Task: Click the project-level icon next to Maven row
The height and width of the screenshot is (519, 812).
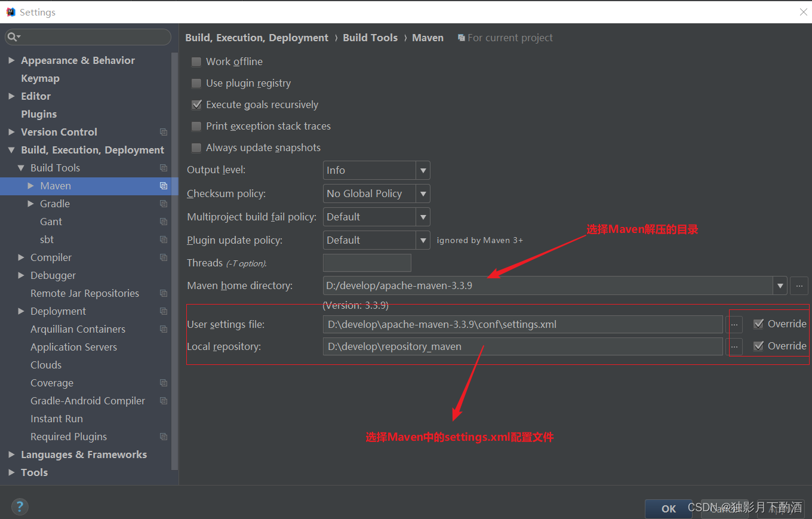Action: [x=164, y=186]
